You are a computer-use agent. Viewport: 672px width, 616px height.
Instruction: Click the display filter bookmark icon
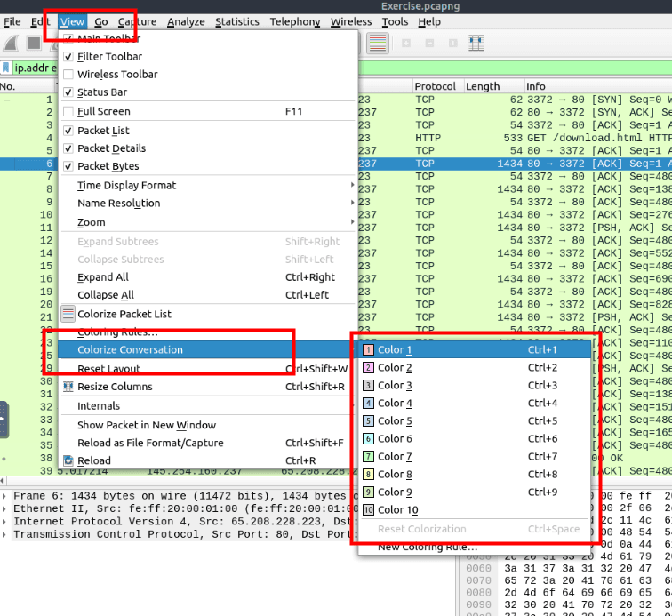click(x=6, y=68)
